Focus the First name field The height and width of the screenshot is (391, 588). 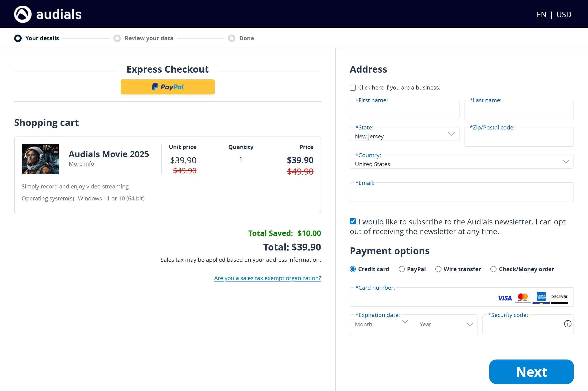tap(404, 110)
